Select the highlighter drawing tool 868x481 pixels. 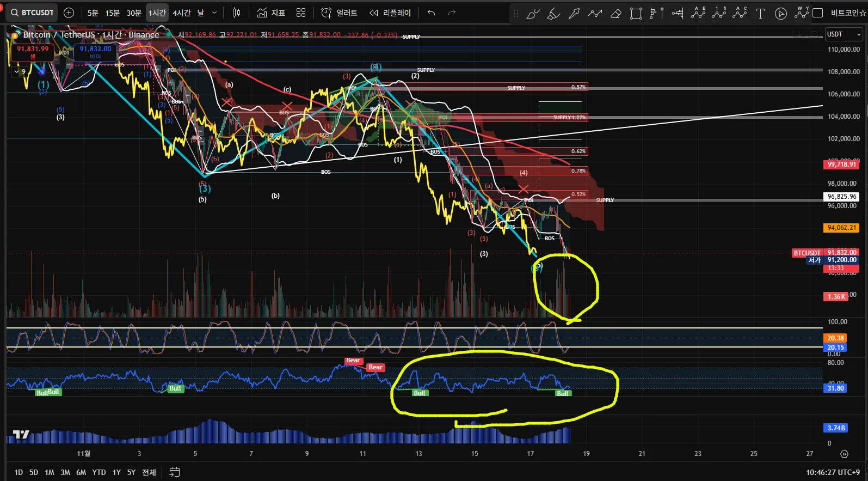coord(553,14)
